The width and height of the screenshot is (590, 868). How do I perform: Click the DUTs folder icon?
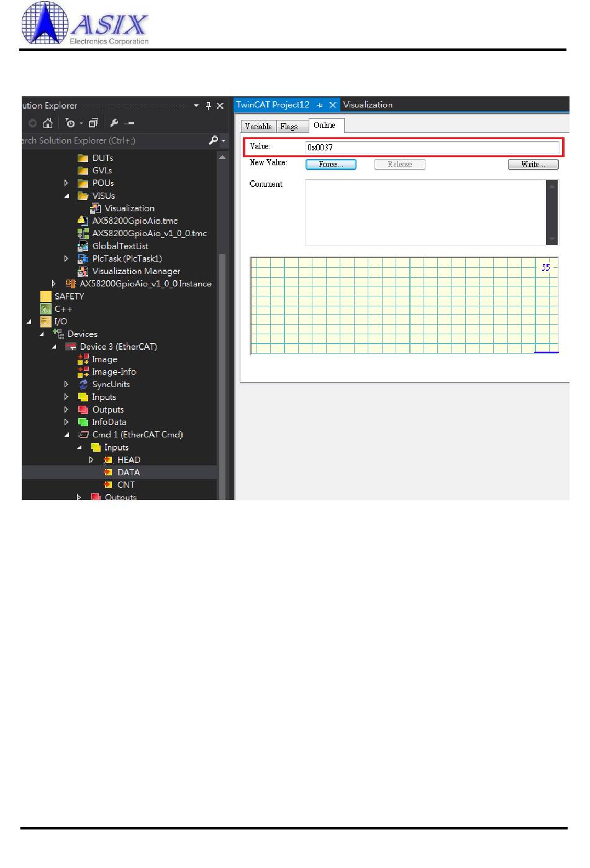pos(83,158)
